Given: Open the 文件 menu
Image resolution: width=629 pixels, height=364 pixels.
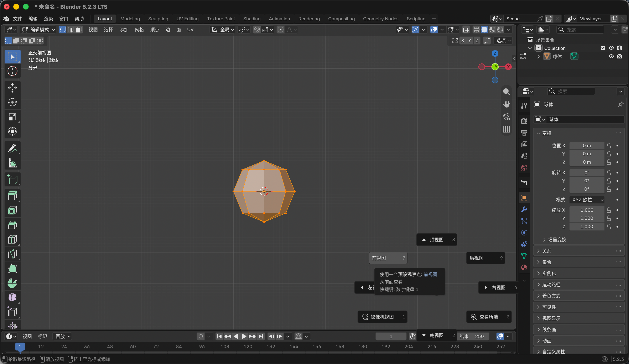Looking at the screenshot, I should pyautogui.click(x=17, y=19).
